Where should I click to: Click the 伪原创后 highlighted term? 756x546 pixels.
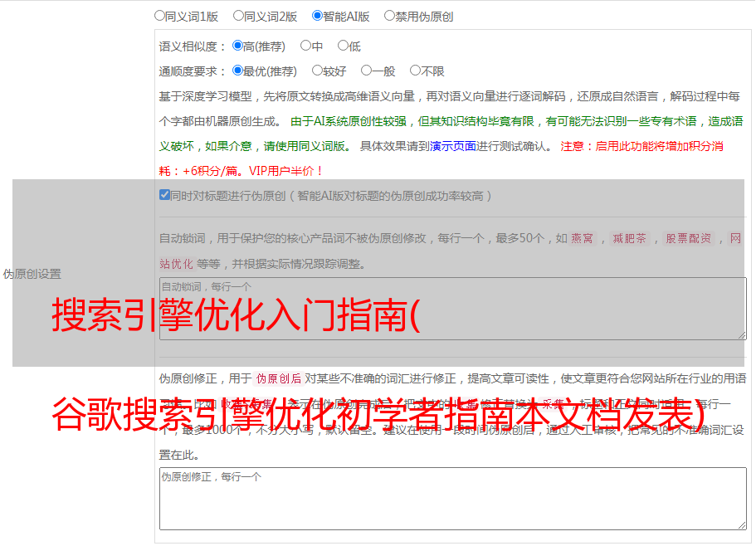[279, 378]
